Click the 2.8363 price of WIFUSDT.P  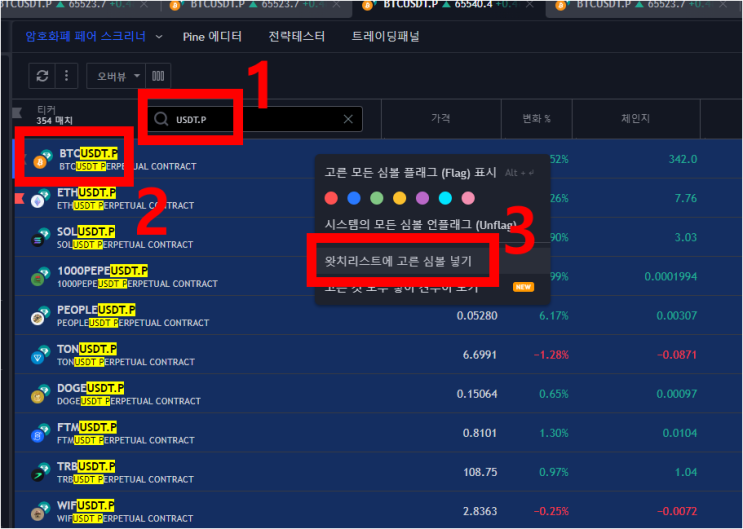click(x=480, y=511)
